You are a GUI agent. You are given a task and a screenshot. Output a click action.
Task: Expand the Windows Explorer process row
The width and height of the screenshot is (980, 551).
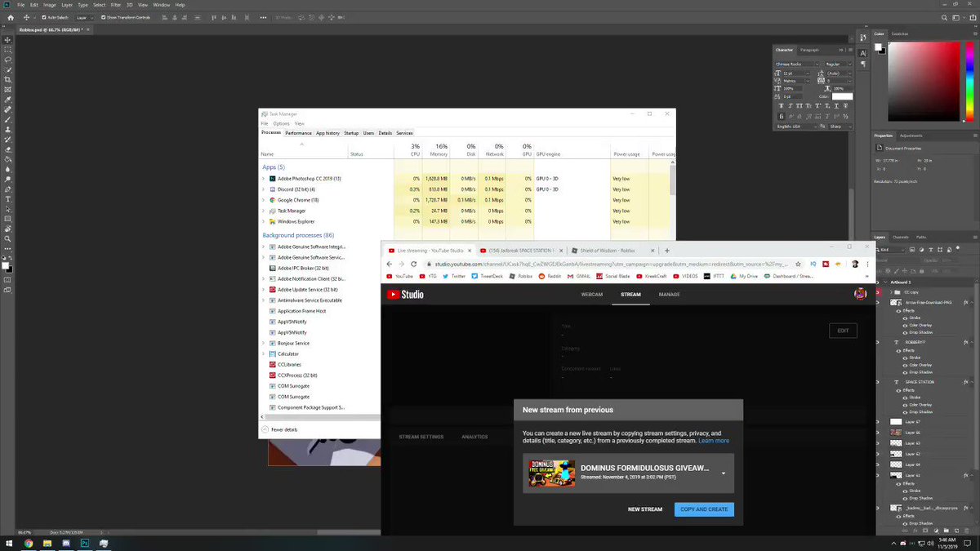pos(264,221)
